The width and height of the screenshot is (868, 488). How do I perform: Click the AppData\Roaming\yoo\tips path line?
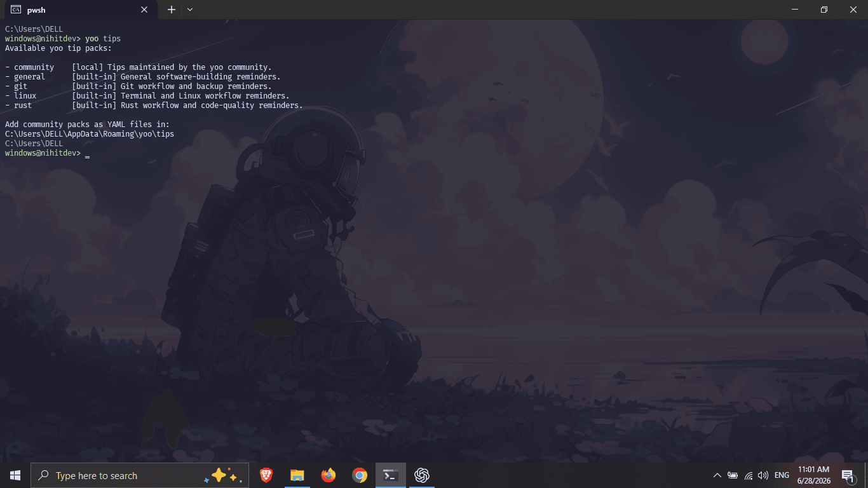[x=90, y=134]
